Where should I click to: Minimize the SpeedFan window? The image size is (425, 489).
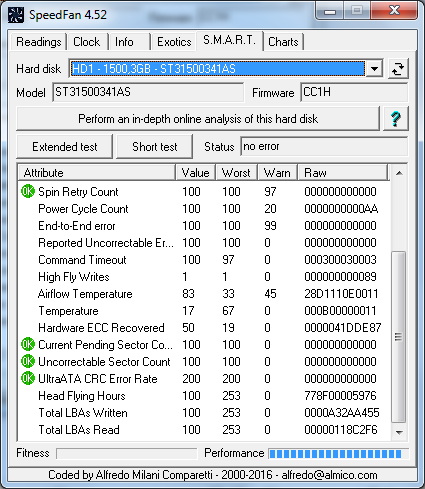point(330,11)
